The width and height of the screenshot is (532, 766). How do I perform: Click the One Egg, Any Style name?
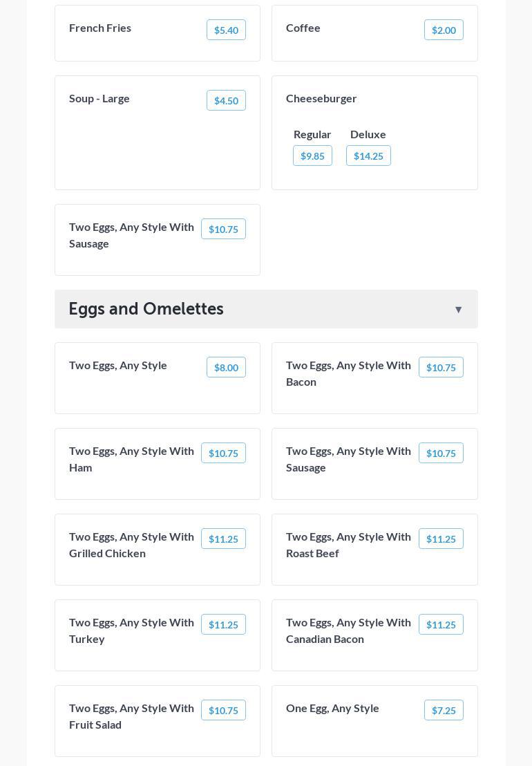click(332, 708)
